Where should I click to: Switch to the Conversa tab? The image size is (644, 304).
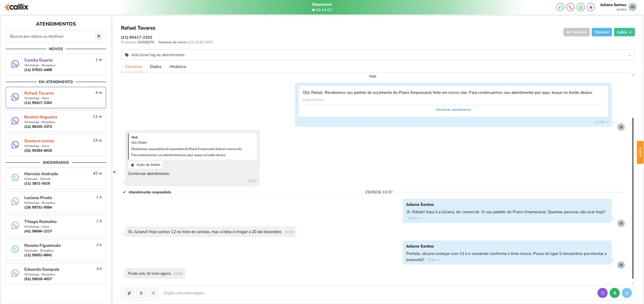133,67
